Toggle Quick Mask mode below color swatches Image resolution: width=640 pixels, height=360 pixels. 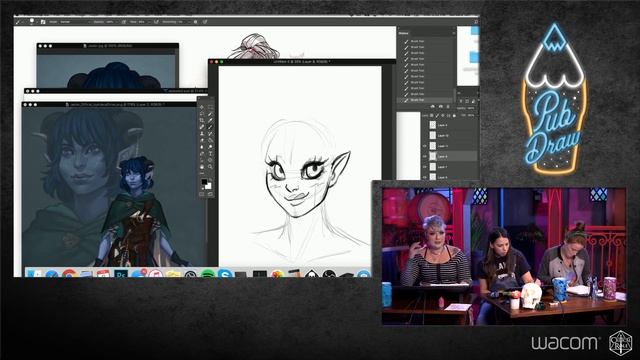(x=202, y=194)
